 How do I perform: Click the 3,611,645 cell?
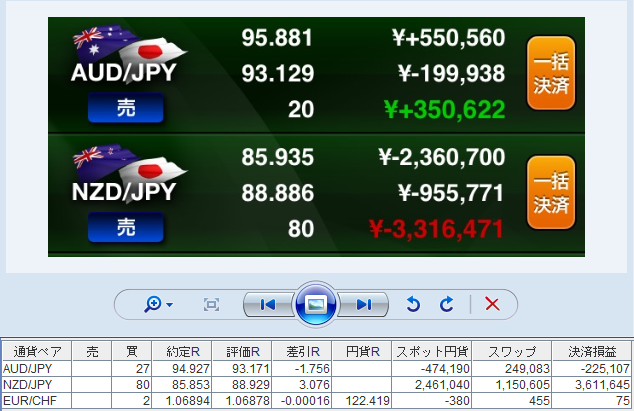[x=592, y=384]
